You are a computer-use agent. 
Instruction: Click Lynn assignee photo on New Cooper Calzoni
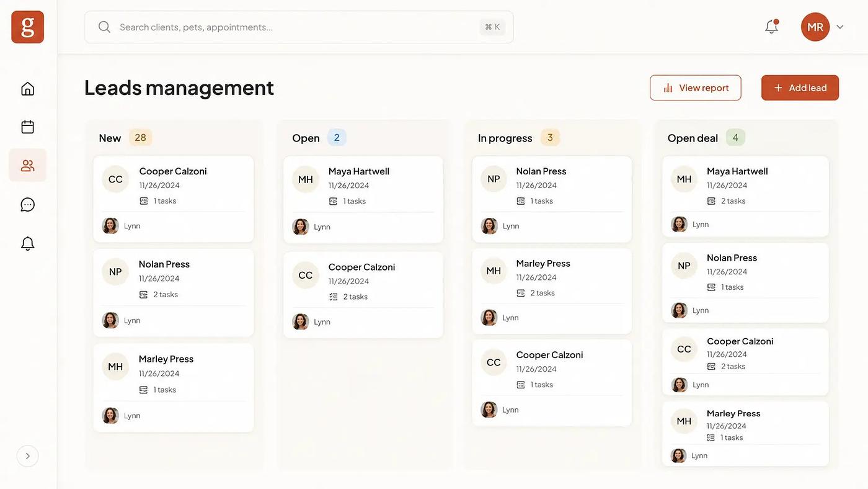[110, 226]
